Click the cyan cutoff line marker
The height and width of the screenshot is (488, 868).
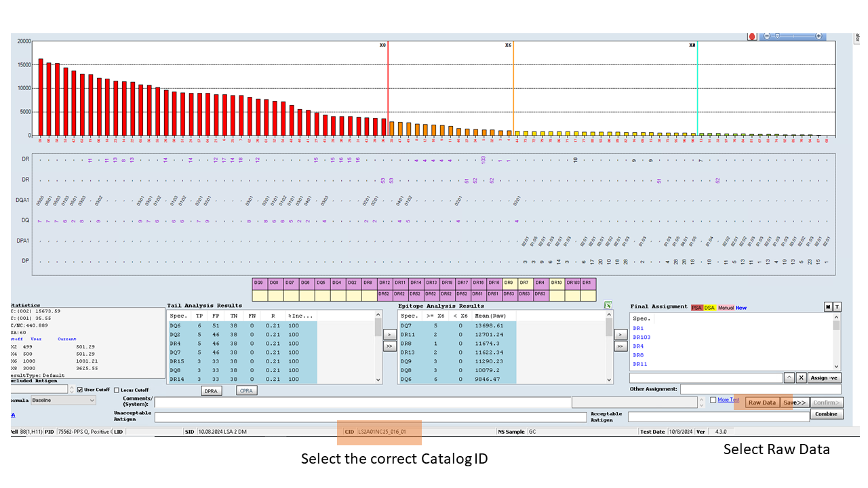point(697,88)
